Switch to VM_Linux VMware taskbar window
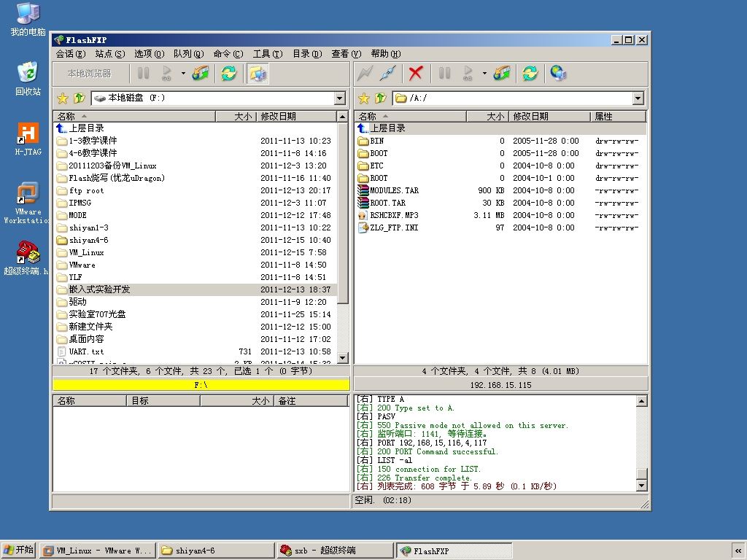747x560 pixels. pos(97,551)
